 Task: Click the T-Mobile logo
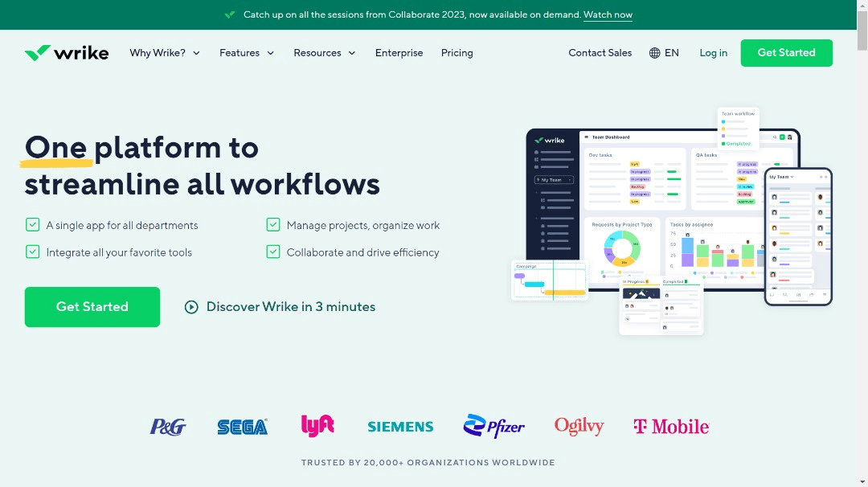point(671,426)
